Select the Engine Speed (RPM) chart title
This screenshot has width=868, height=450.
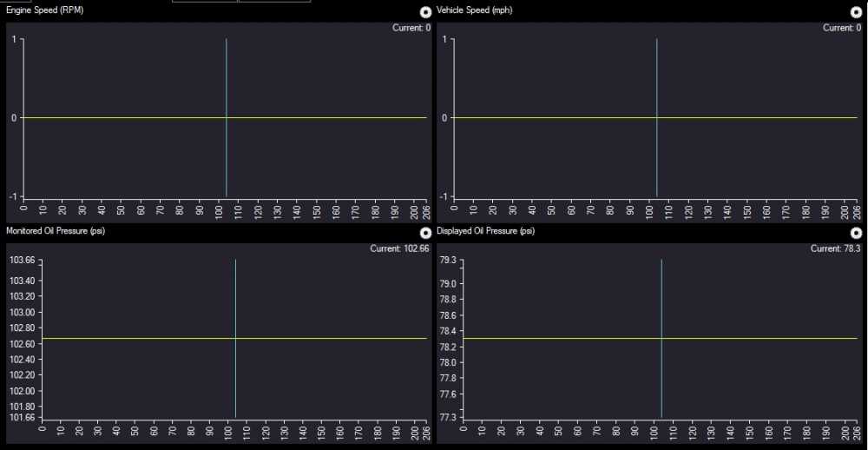tap(46, 10)
